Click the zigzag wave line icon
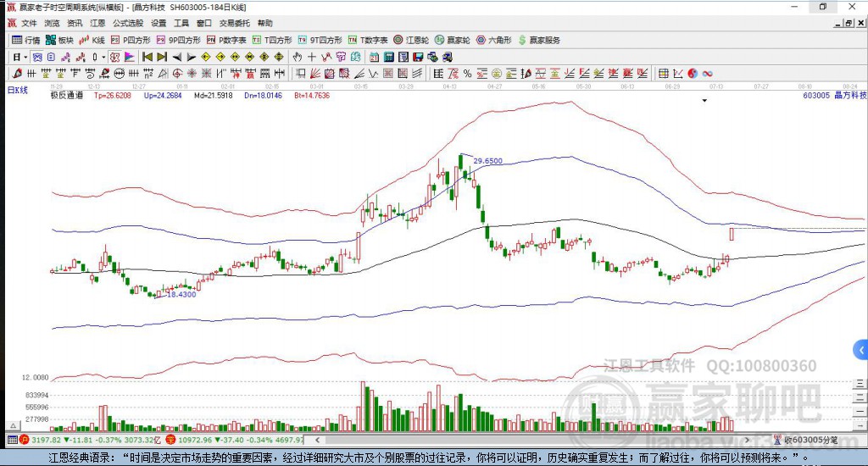Image resolution: width=868 pixels, height=466 pixels. click(x=373, y=73)
